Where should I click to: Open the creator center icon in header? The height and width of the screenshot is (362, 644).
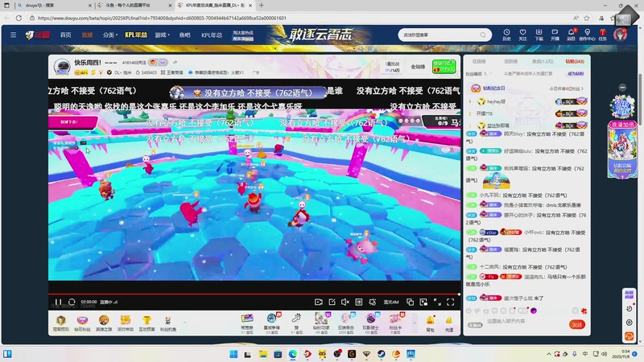(587, 35)
